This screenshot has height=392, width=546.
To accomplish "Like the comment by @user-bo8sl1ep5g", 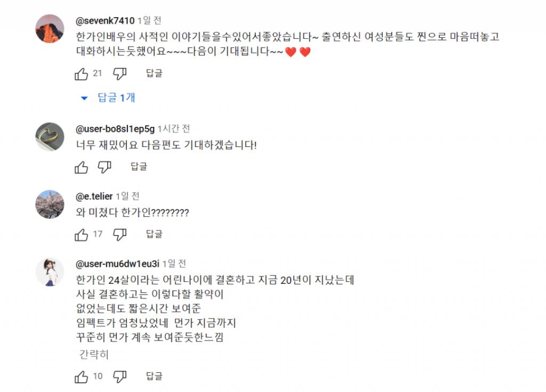I will tap(82, 167).
